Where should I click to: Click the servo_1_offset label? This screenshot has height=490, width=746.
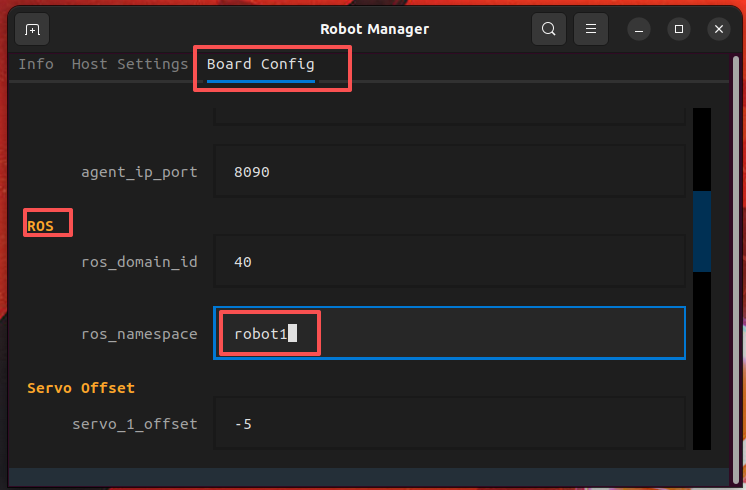(135, 424)
